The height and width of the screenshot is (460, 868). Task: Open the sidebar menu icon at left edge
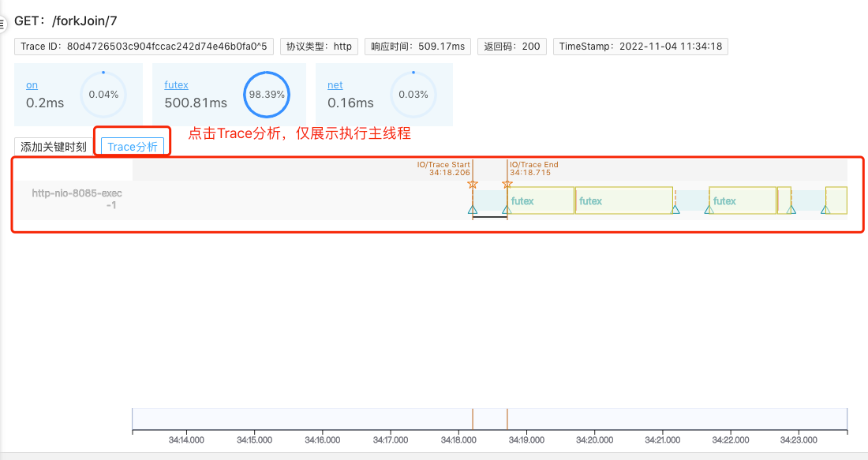point(3,25)
